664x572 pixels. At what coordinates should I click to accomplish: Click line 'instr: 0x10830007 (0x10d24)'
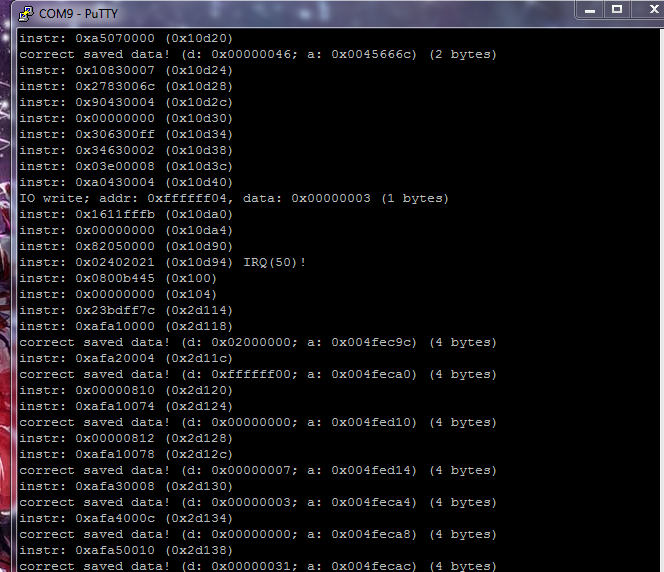click(x=126, y=70)
